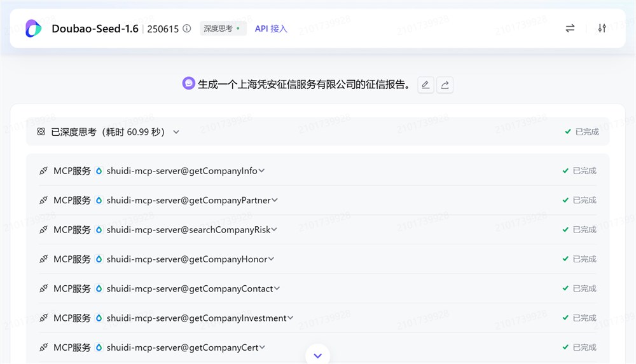This screenshot has width=636, height=364.
Task: Click shuidi-mcp-server@getCompanyInfo label text
Action: click(x=182, y=171)
